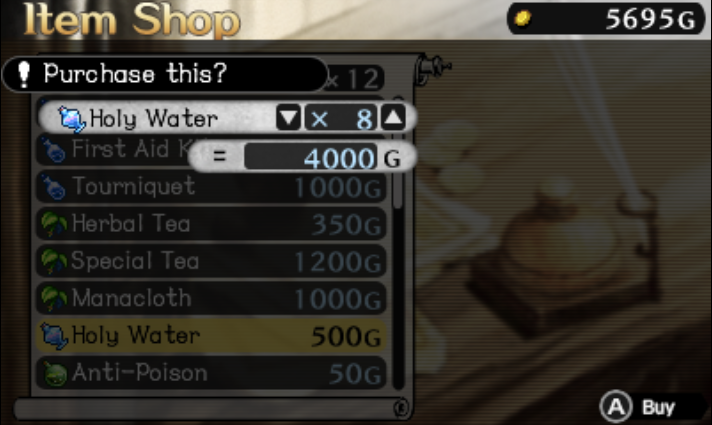Image resolution: width=712 pixels, height=425 pixels.
Task: Click the exclamation mark prompt icon
Action: coord(24,74)
